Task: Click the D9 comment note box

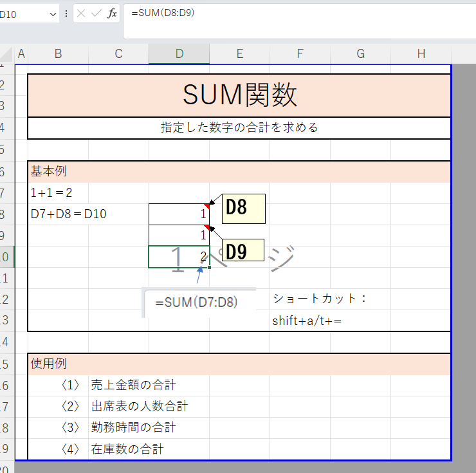Action: 243,250
